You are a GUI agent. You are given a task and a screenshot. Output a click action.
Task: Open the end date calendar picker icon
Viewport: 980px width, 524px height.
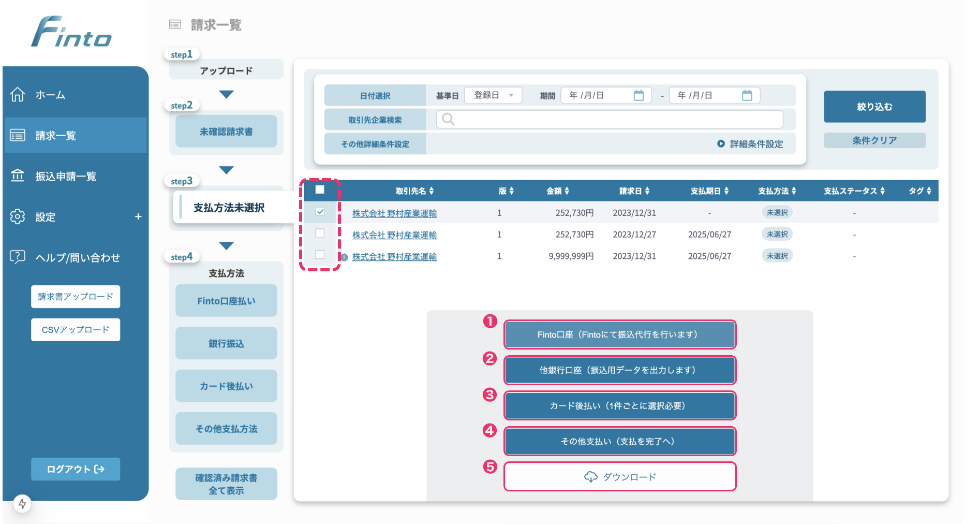747,95
